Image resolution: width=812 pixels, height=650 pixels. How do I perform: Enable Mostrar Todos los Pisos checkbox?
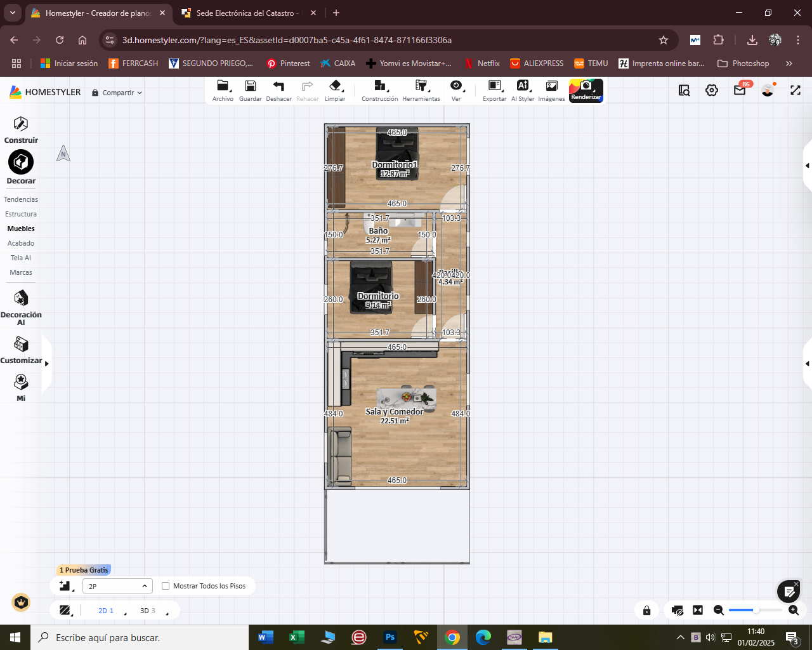166,586
